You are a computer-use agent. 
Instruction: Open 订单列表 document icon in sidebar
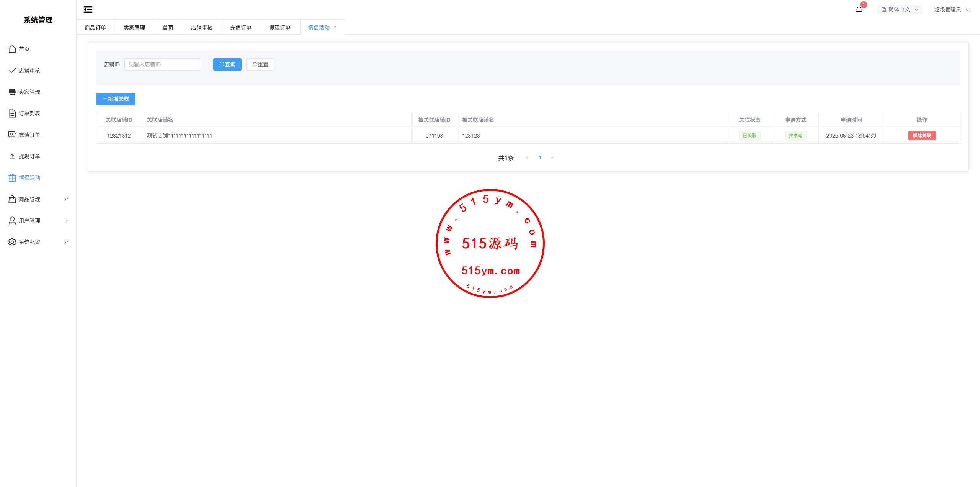coord(12,113)
